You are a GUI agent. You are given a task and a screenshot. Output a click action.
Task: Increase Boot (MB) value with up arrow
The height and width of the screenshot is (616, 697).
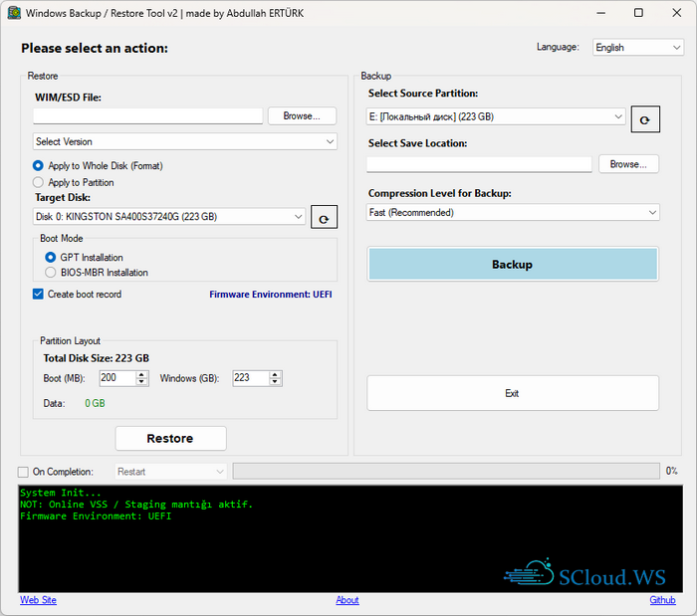142,374
